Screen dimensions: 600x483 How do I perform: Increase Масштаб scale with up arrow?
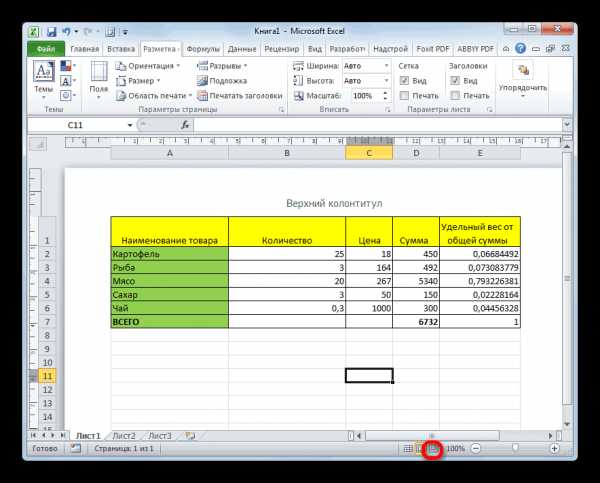click(385, 93)
